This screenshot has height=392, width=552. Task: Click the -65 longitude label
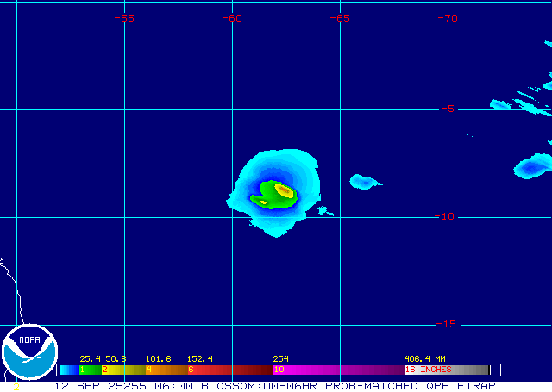point(341,18)
